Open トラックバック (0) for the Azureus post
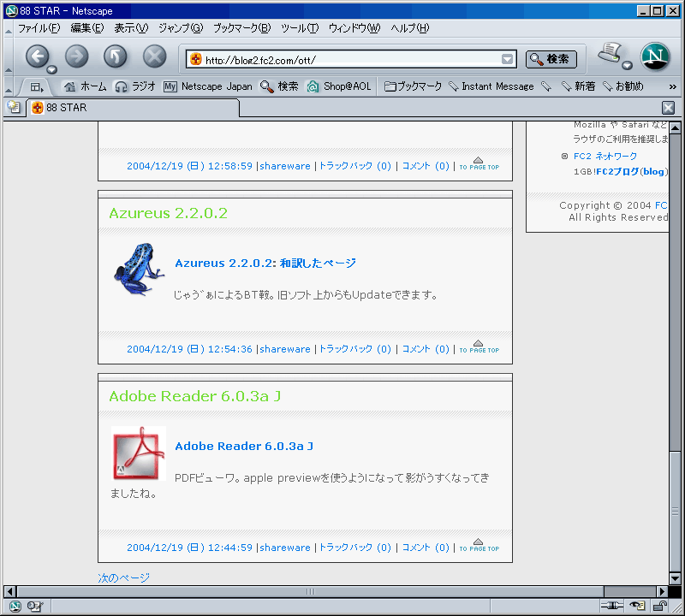 [x=355, y=349]
